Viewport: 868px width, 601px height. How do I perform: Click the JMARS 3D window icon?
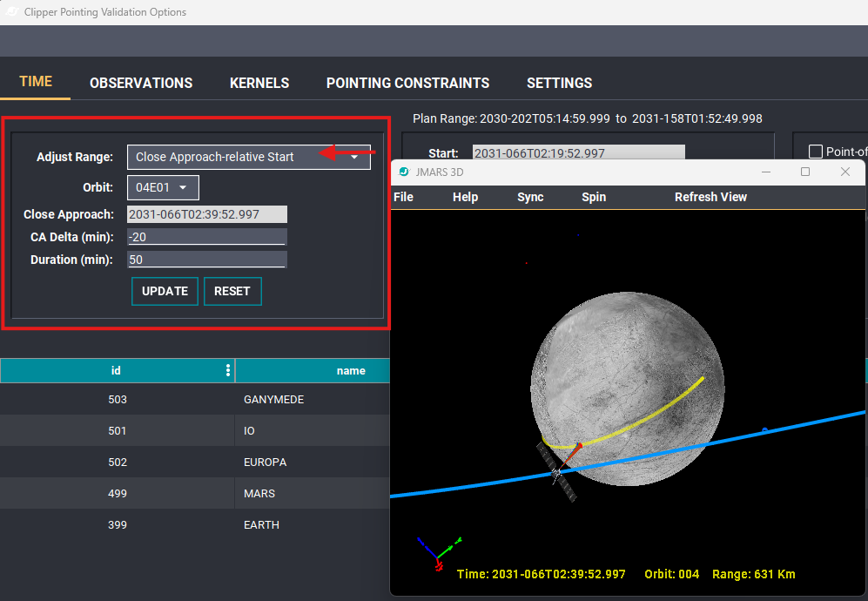(404, 172)
